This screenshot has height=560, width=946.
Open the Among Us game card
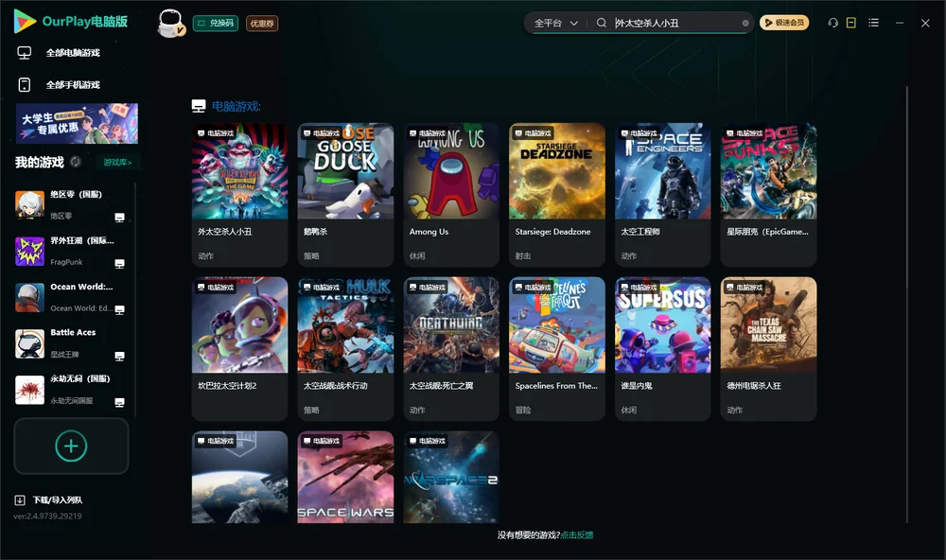tap(451, 194)
